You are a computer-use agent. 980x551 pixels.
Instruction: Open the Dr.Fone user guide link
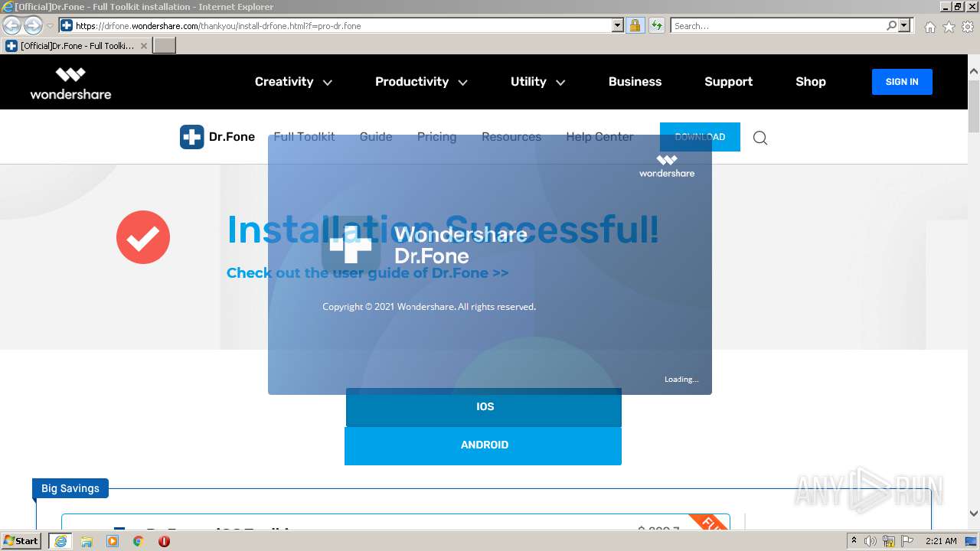coord(367,273)
